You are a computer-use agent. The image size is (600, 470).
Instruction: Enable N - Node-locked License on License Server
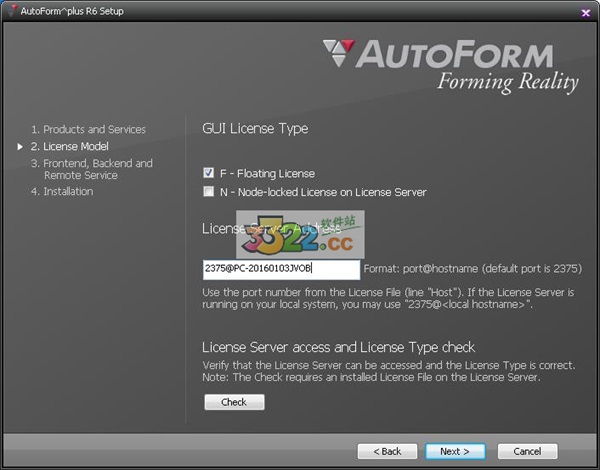tap(209, 191)
